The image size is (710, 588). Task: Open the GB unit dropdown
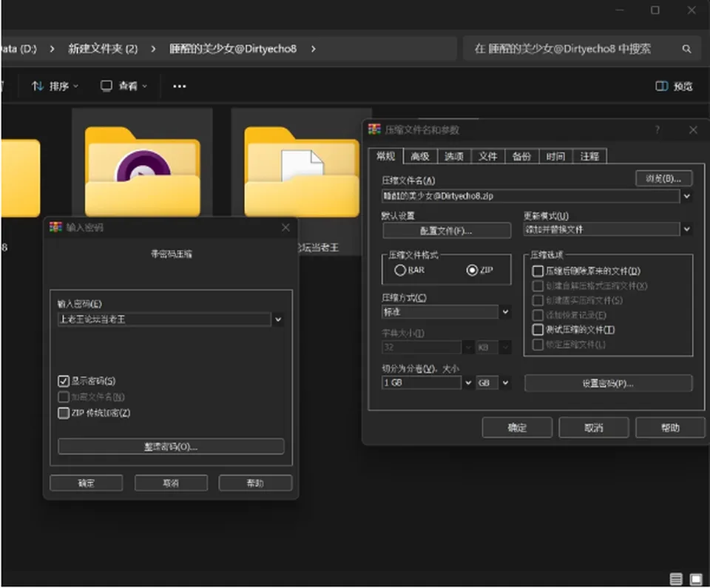click(x=505, y=383)
